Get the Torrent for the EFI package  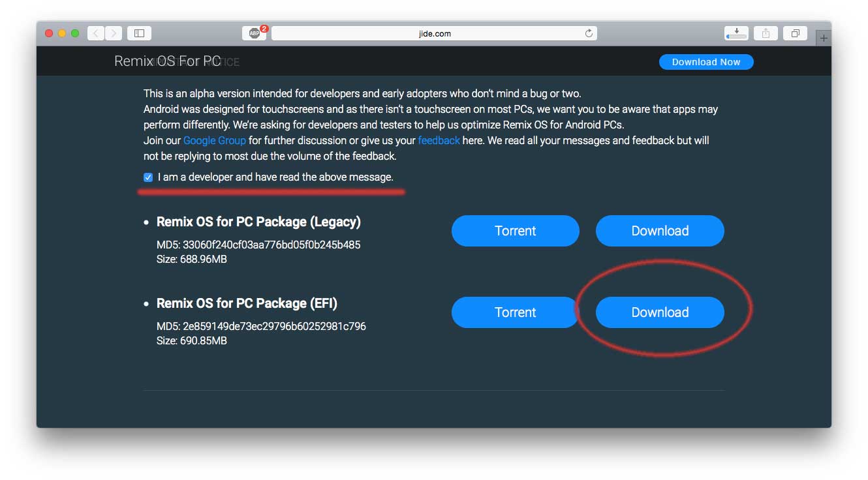(x=516, y=312)
